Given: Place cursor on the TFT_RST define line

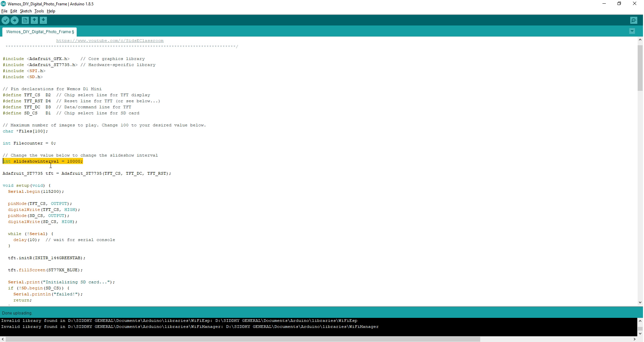Looking at the screenshot, I should (x=81, y=101).
